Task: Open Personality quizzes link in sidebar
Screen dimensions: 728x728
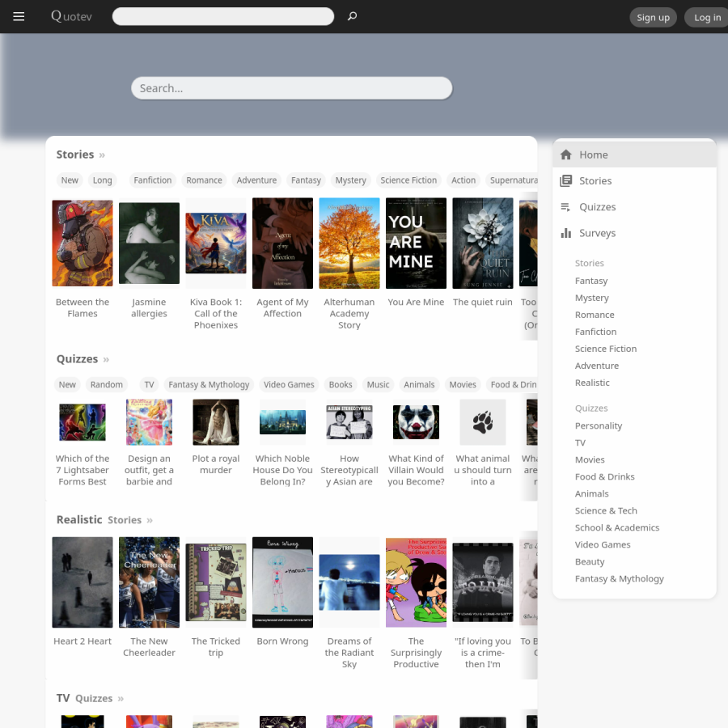Action: (598, 425)
